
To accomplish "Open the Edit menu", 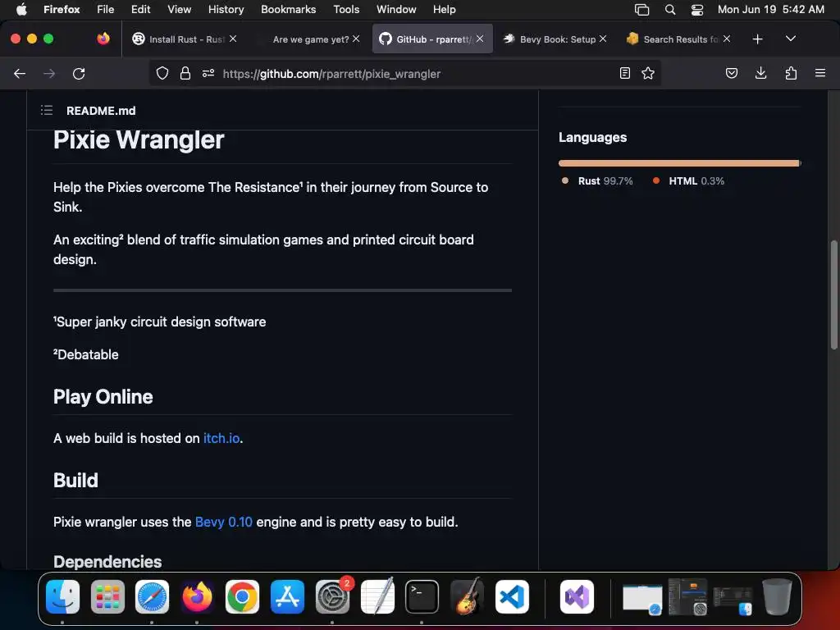I will tap(141, 9).
